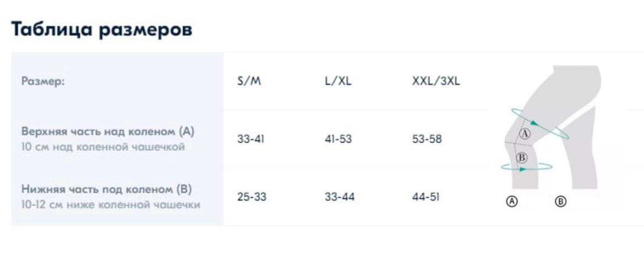Select the XXL/3XL size column header

click(x=436, y=81)
